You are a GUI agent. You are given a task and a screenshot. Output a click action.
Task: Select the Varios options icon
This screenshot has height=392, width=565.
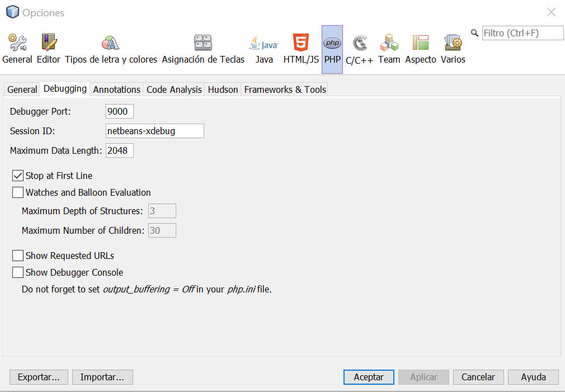tap(452, 48)
